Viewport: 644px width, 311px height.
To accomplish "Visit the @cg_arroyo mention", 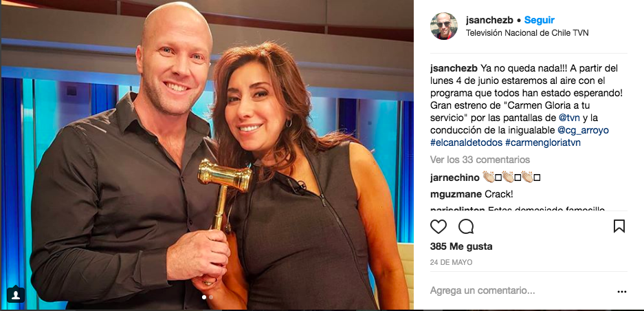I will point(583,131).
